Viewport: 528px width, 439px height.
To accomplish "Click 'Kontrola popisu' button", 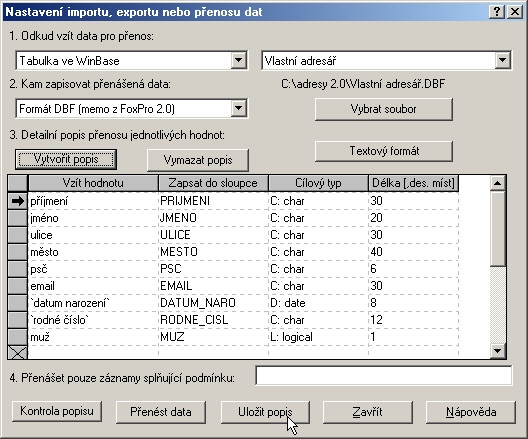I will (57, 411).
